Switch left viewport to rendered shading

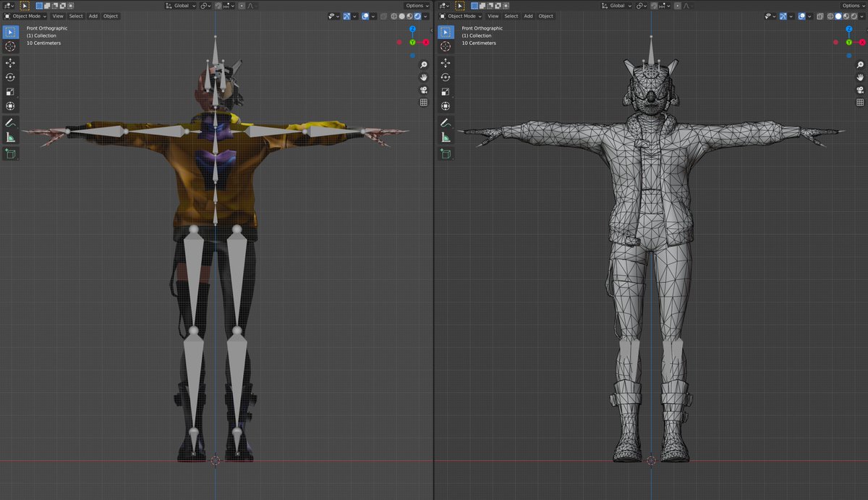click(417, 16)
